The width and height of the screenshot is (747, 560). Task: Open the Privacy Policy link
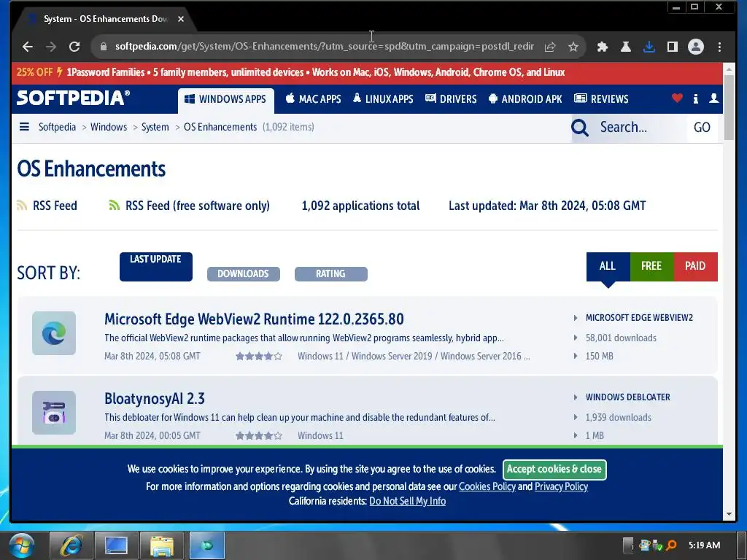(561, 486)
